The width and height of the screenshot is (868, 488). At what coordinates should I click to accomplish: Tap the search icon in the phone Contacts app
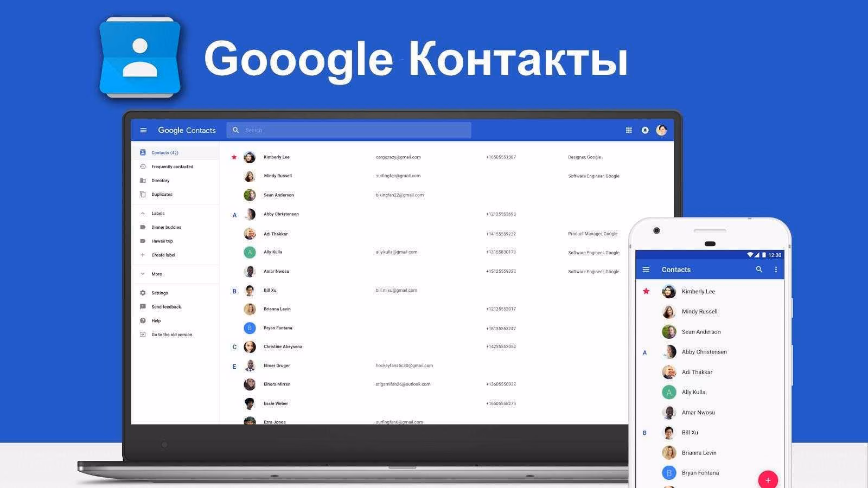tap(759, 269)
